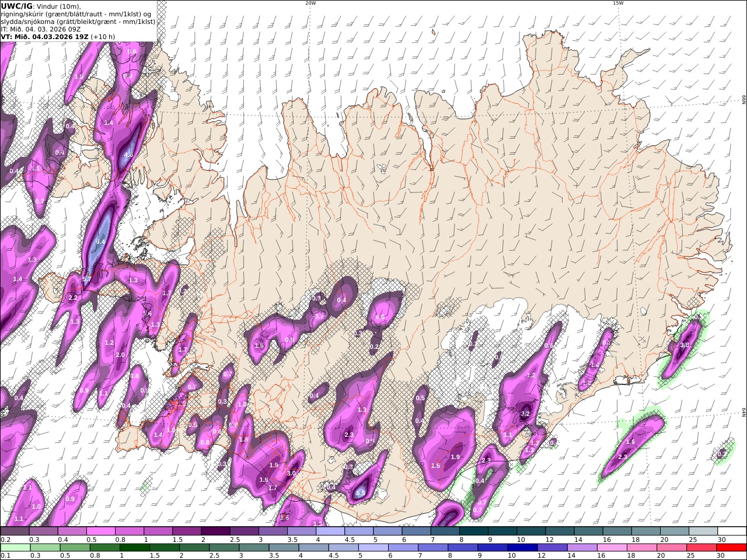Click the '0.2' label of the upper legend
The image size is (747, 560).
(x=5, y=540)
